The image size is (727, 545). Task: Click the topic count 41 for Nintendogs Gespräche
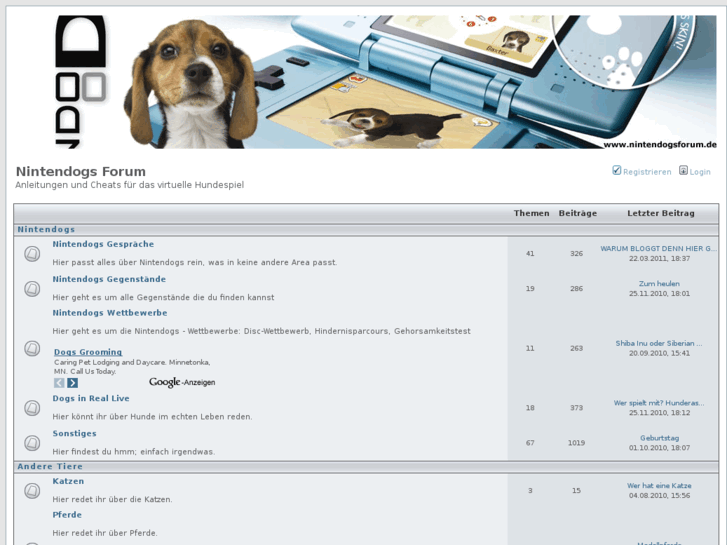(530, 254)
